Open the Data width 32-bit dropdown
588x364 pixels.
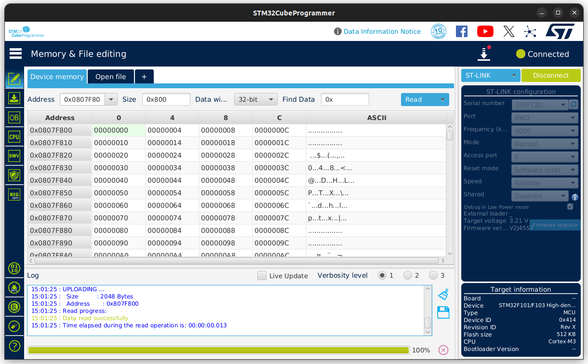256,99
